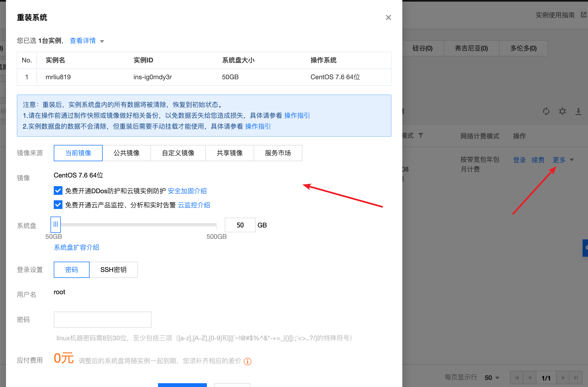Open 实例使用指南 external link icon

584,15
